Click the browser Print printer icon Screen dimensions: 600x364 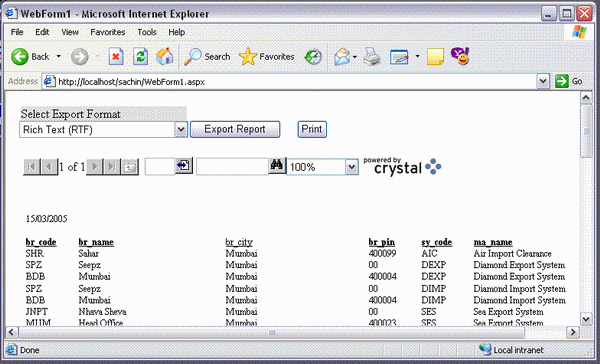(372, 57)
